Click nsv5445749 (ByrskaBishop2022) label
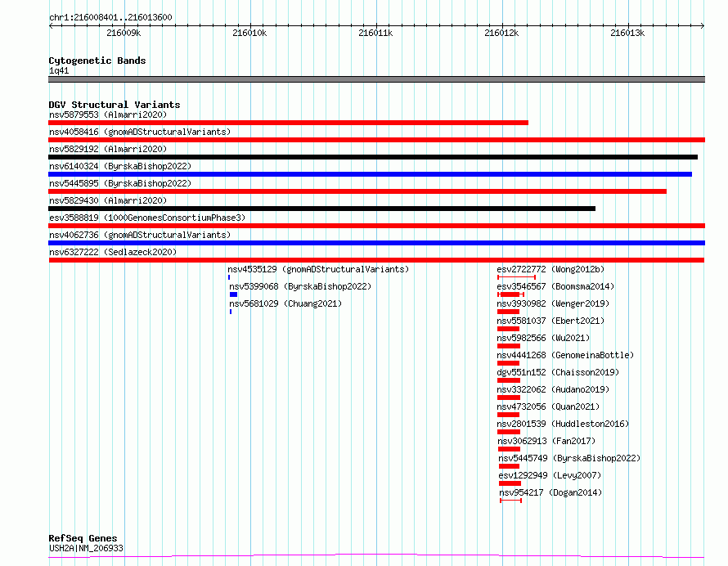Screen dimensions: 728x566 569,458
